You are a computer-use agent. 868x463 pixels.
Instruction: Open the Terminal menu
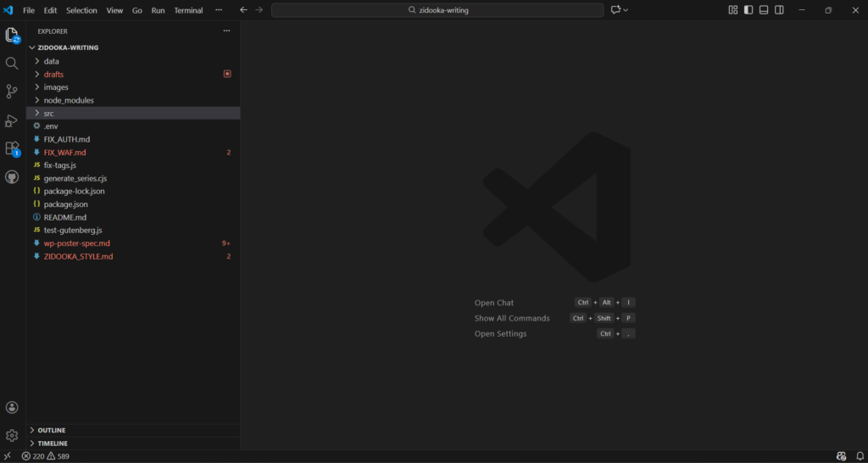(x=188, y=10)
